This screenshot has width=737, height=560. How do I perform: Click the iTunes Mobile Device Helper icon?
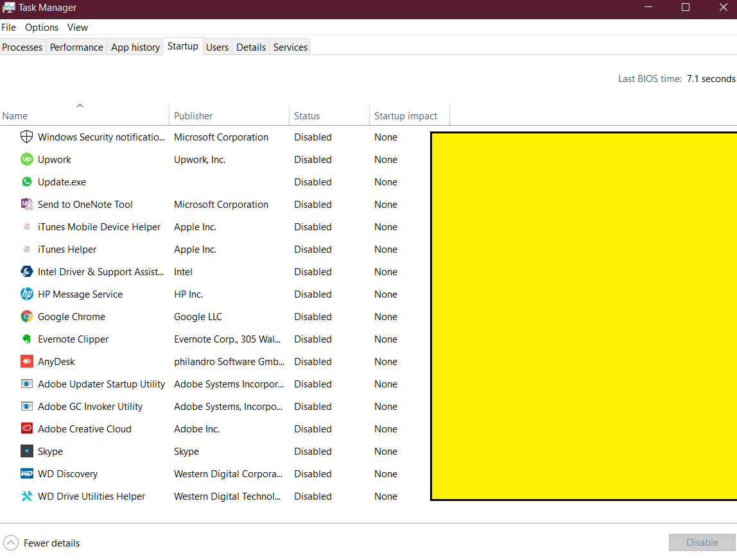[x=27, y=226]
